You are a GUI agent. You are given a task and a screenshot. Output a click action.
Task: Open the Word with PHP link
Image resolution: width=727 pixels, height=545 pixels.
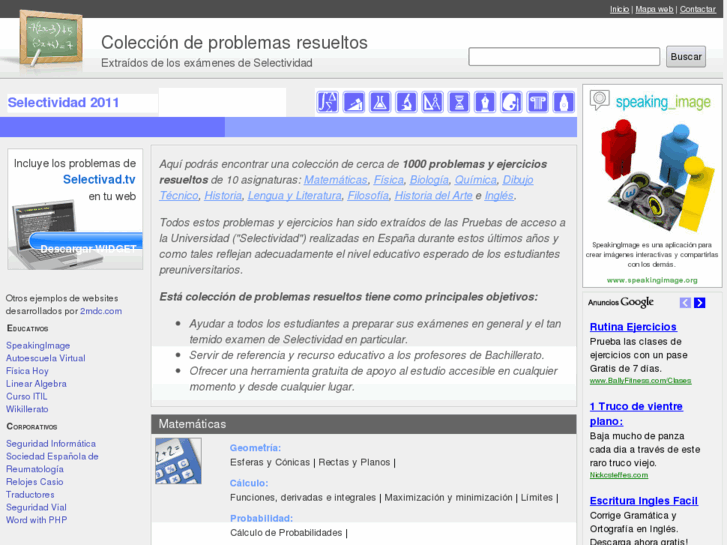point(37,520)
